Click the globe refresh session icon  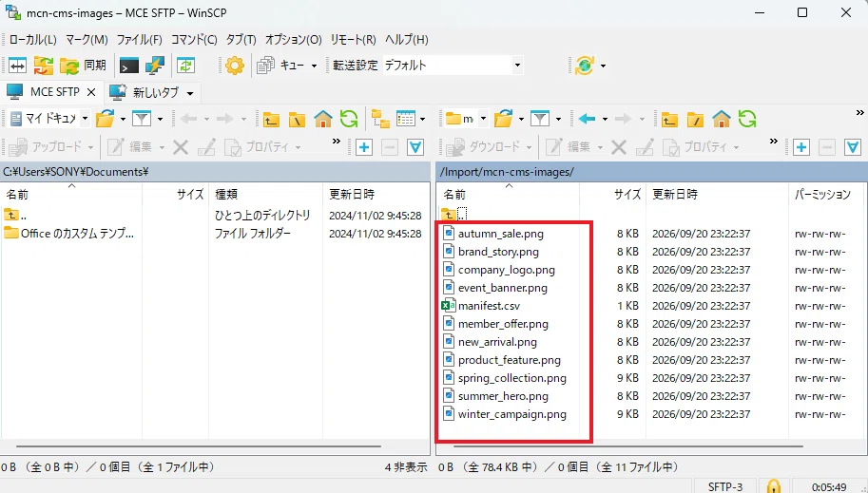[584, 66]
